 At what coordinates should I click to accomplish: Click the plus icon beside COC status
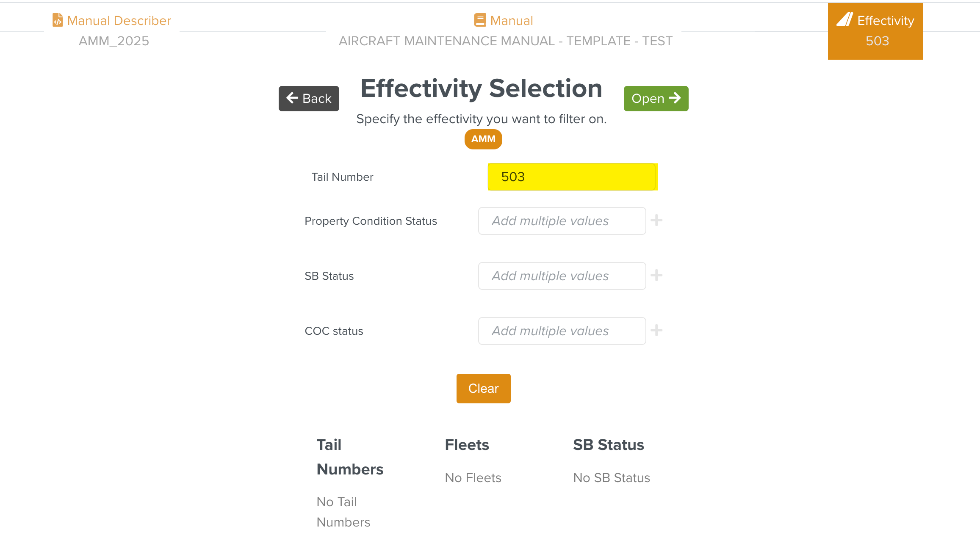pyautogui.click(x=656, y=330)
